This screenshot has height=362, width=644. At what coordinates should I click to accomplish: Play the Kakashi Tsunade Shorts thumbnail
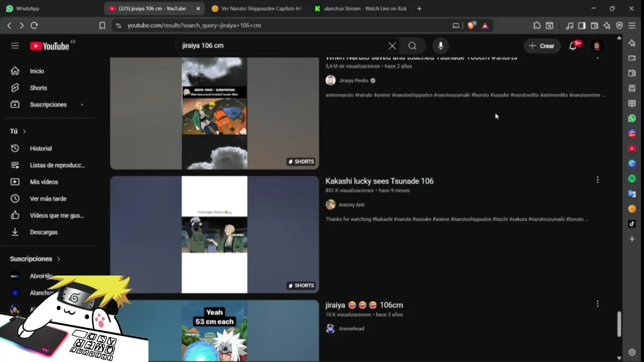[214, 234]
